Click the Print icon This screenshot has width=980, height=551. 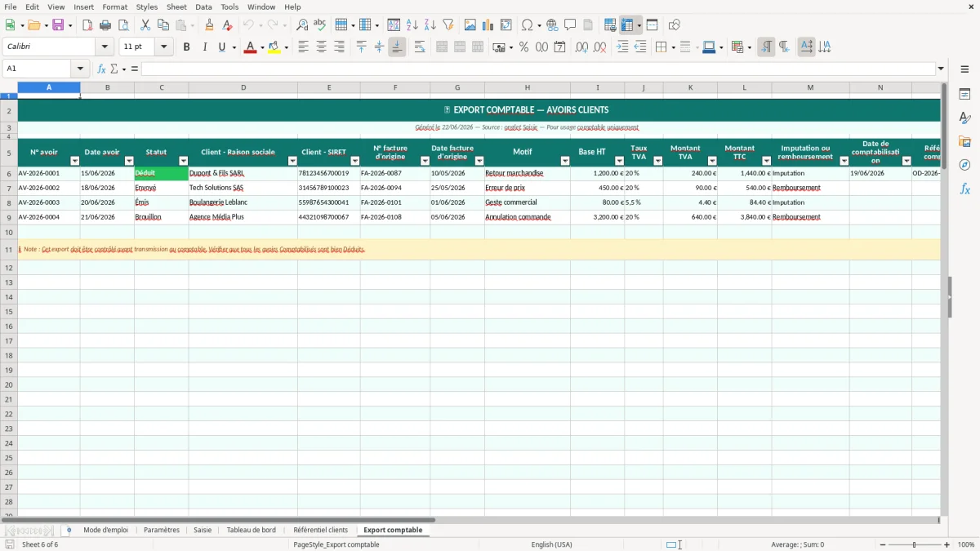(x=105, y=25)
